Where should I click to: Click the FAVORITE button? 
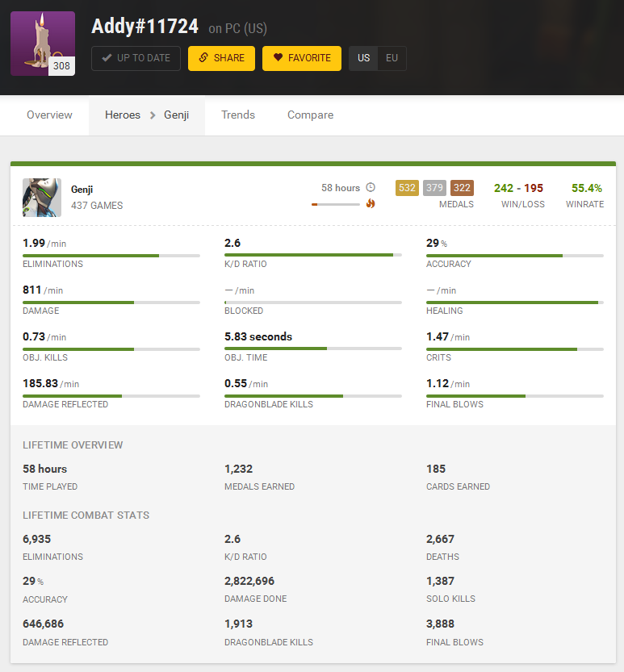[x=302, y=58]
